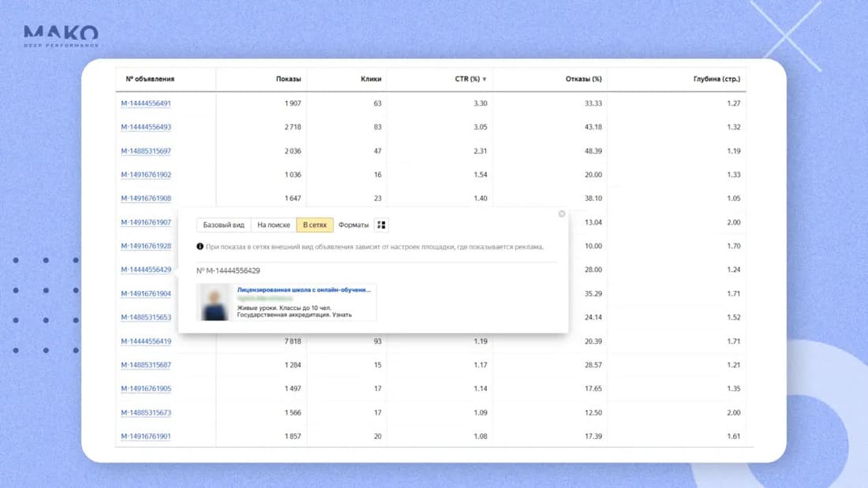Open ad link M-14444556493

[x=146, y=127]
